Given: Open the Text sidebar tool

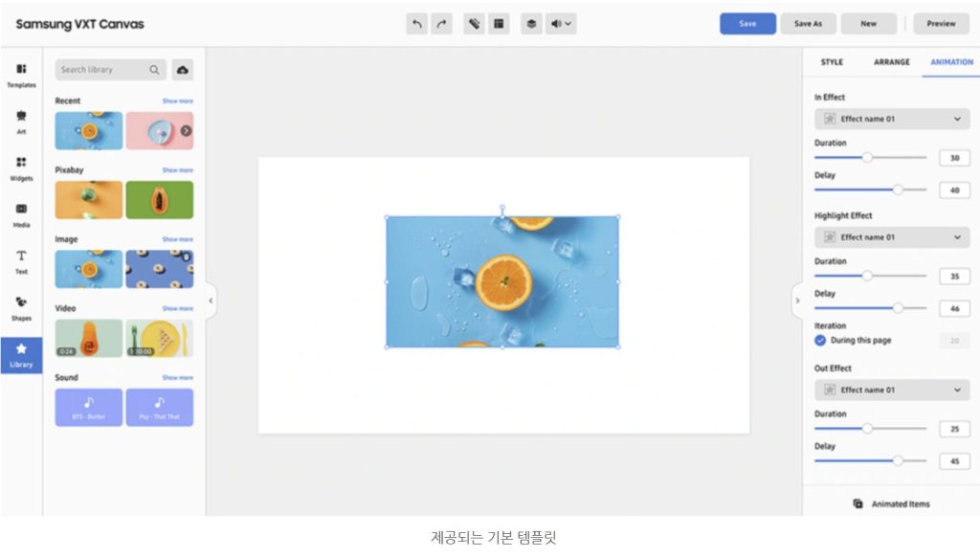Looking at the screenshot, I should (21, 260).
